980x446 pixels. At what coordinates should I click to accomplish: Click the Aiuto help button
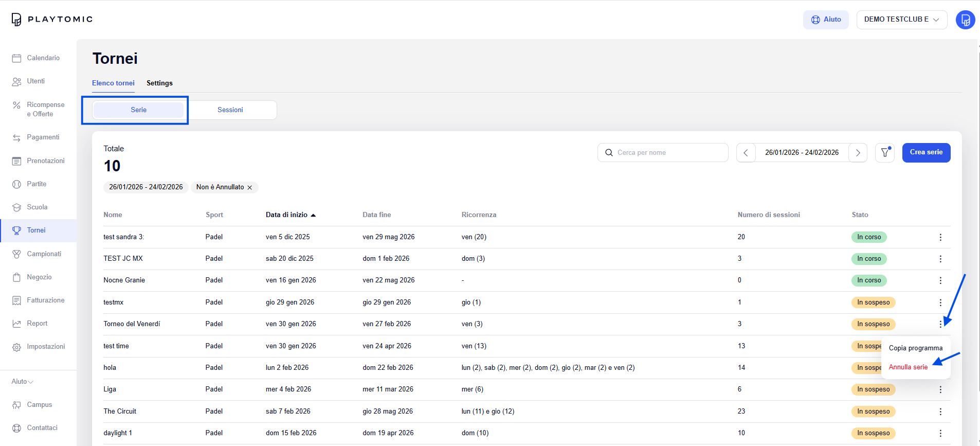[826, 20]
